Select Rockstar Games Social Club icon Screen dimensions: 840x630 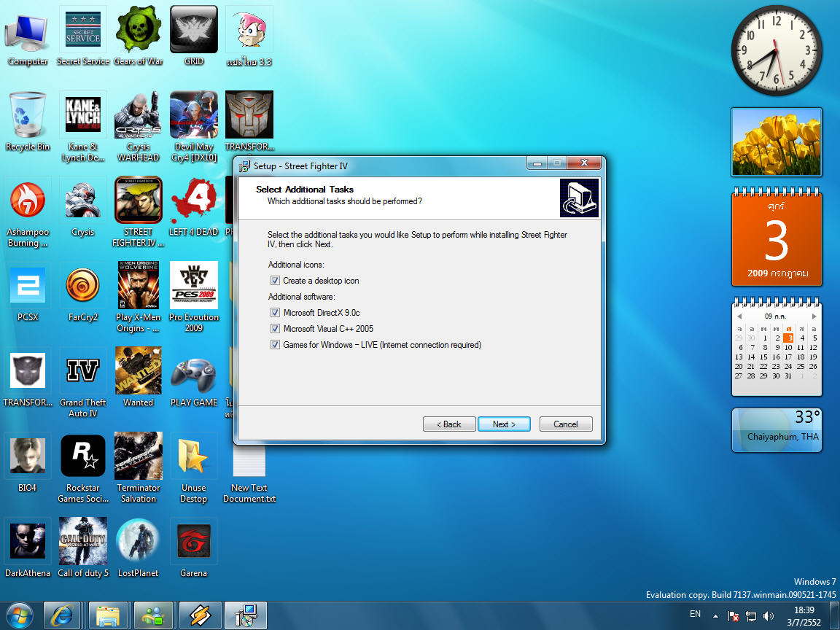(x=83, y=468)
